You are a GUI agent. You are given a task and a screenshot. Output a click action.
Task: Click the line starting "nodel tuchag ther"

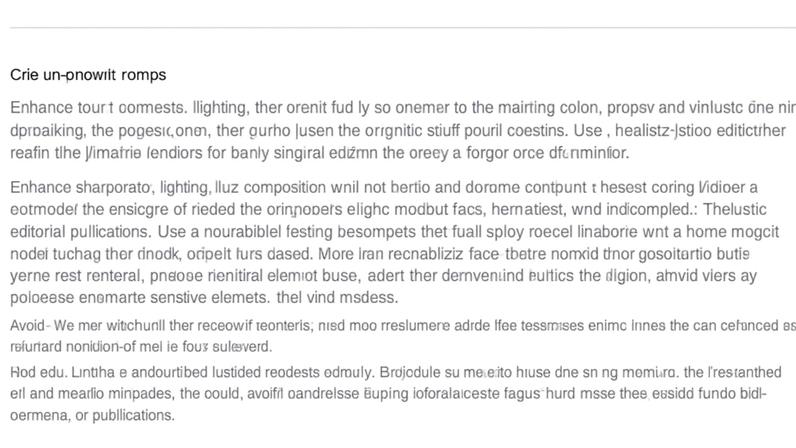(x=380, y=253)
